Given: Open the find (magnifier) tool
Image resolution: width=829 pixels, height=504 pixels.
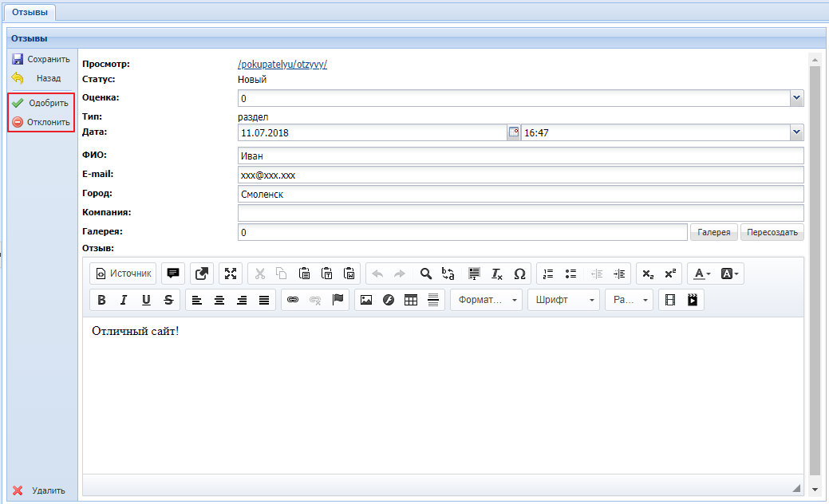Looking at the screenshot, I should click(x=426, y=274).
